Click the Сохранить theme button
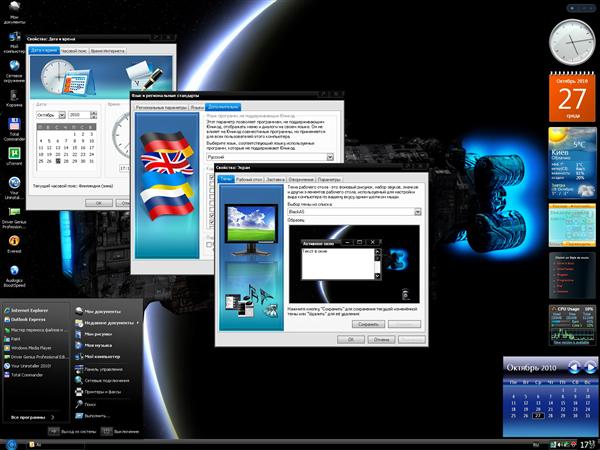This screenshot has height=450, width=600. click(368, 324)
